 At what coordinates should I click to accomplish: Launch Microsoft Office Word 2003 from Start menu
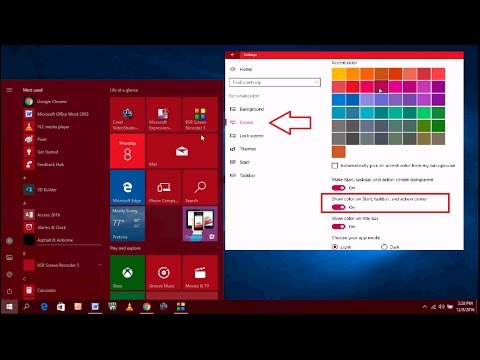[62, 114]
